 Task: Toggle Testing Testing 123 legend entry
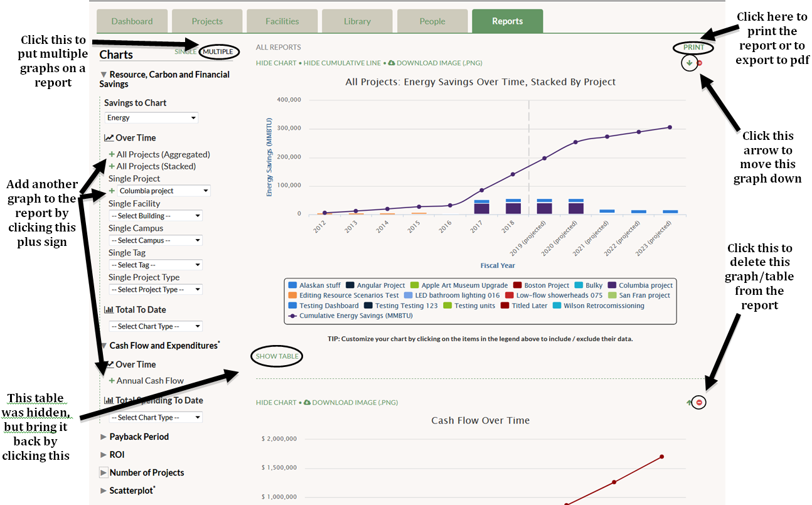(x=401, y=306)
